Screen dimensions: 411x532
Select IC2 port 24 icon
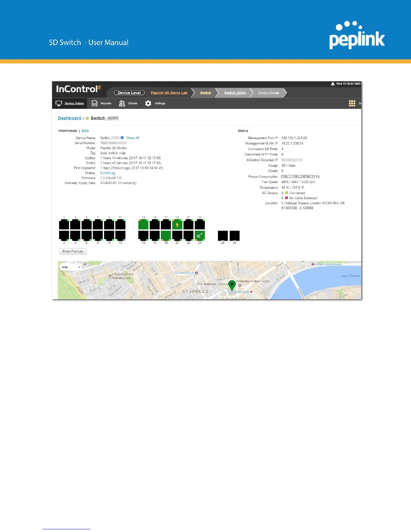click(199, 235)
